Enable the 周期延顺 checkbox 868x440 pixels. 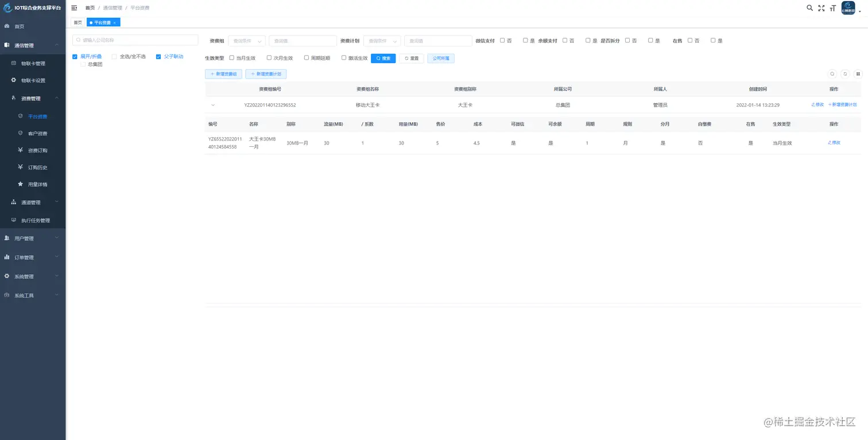(x=307, y=57)
